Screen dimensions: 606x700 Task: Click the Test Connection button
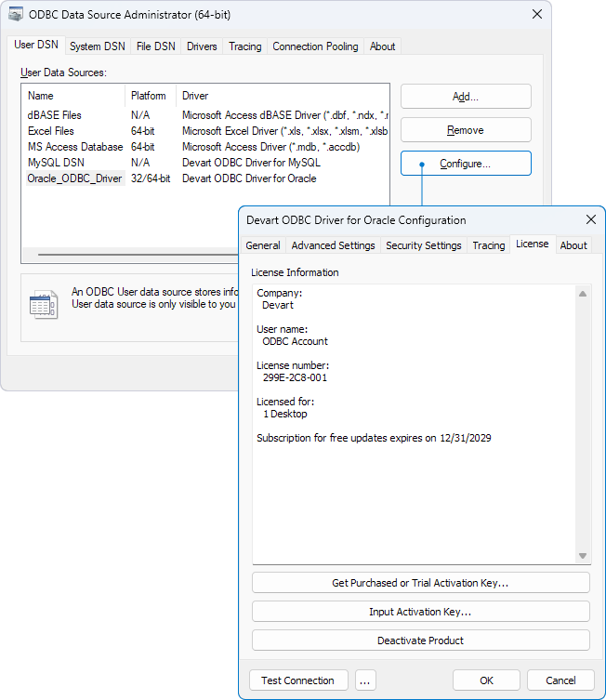point(298,680)
